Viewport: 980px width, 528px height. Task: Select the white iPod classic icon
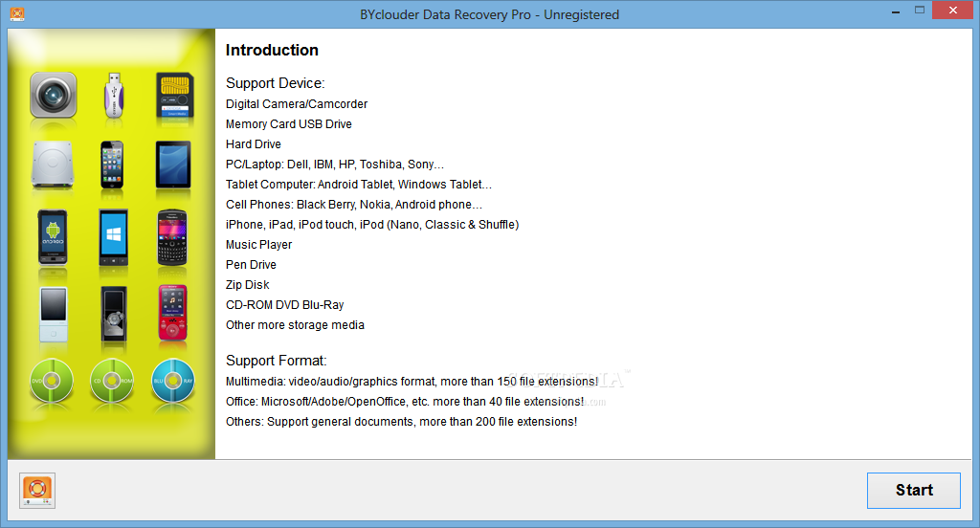click(54, 315)
